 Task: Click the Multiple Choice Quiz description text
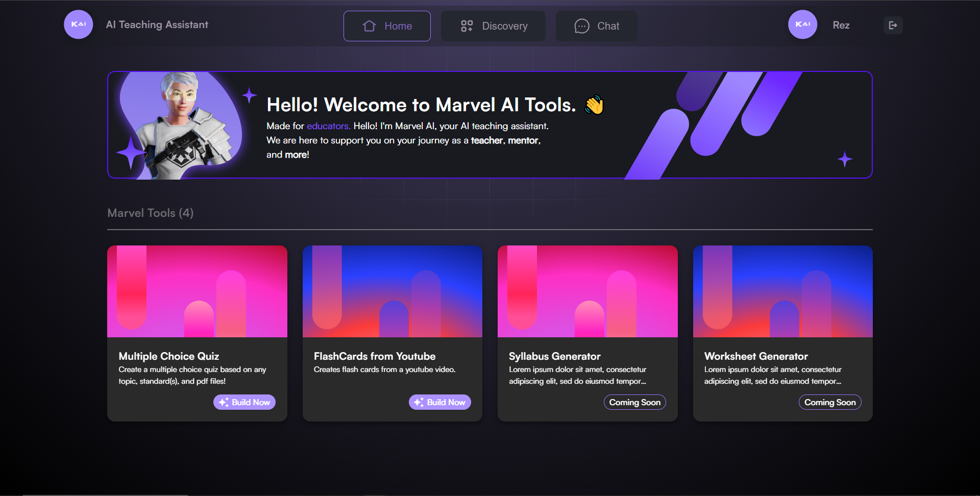(x=192, y=375)
